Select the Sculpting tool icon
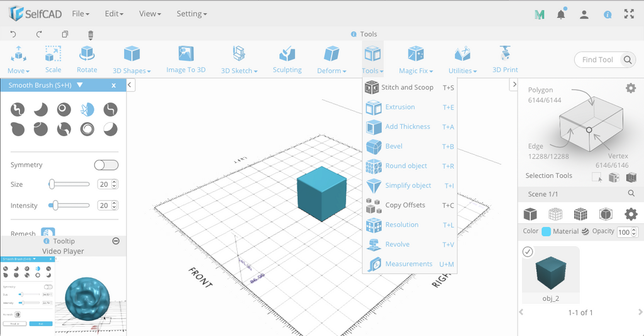644x336 pixels. coord(287,54)
